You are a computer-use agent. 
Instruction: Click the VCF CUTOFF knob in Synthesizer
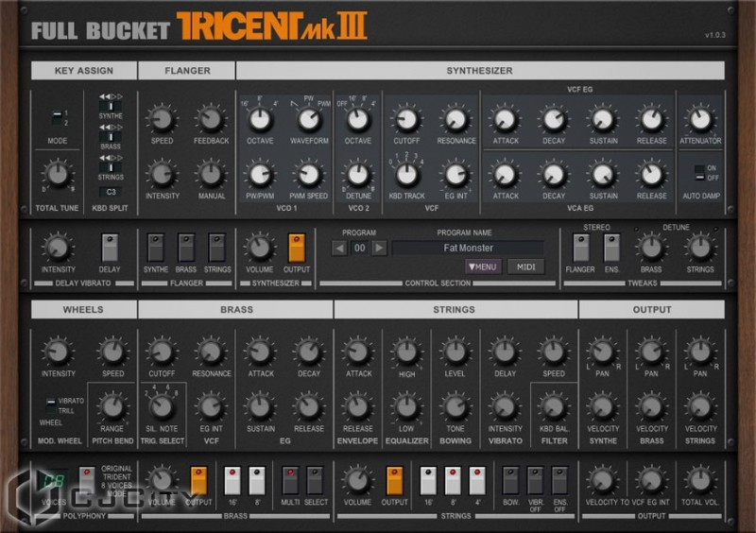407,120
